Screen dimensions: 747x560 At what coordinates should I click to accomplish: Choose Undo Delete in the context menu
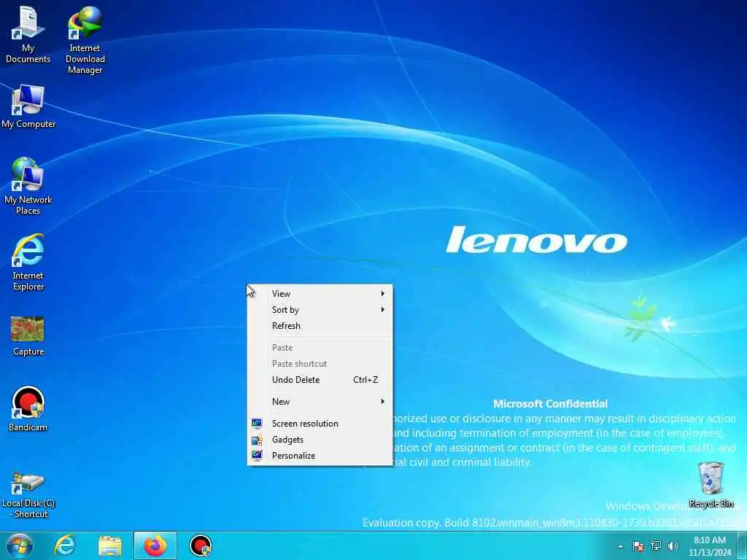[x=320, y=380]
